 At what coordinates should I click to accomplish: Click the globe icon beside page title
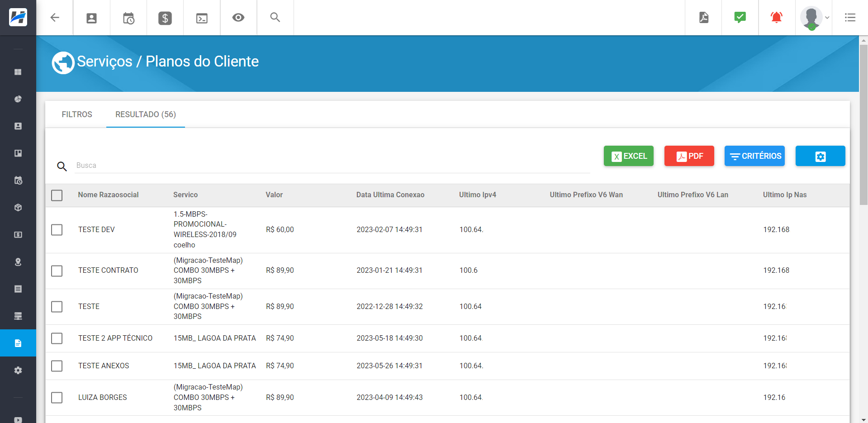(63, 63)
